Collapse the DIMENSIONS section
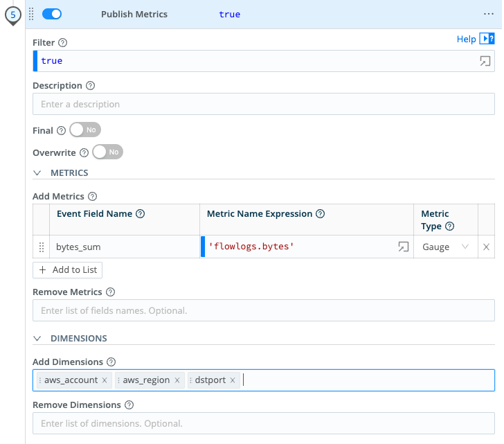Image resolution: width=504 pixels, height=444 pixels. 37,339
